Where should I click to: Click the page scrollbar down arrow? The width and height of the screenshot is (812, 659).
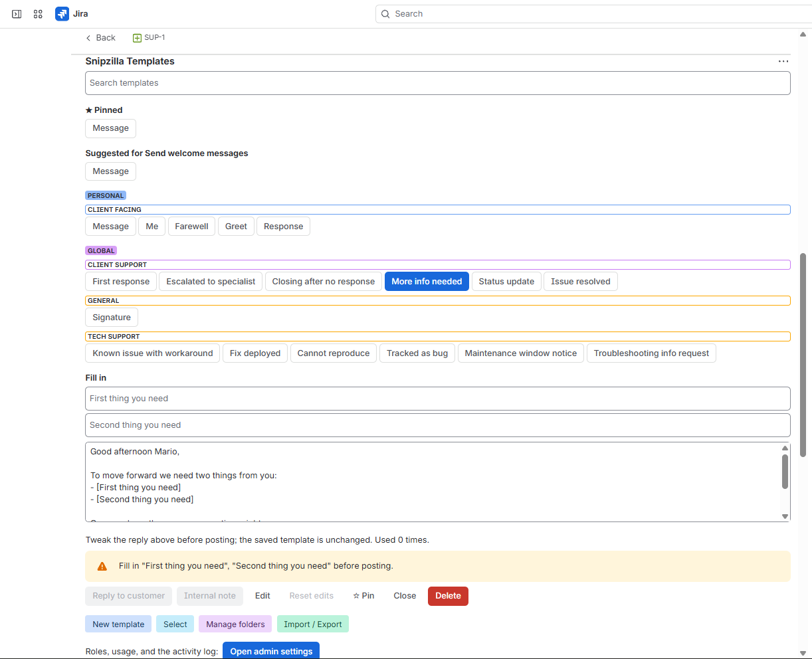tap(803, 652)
